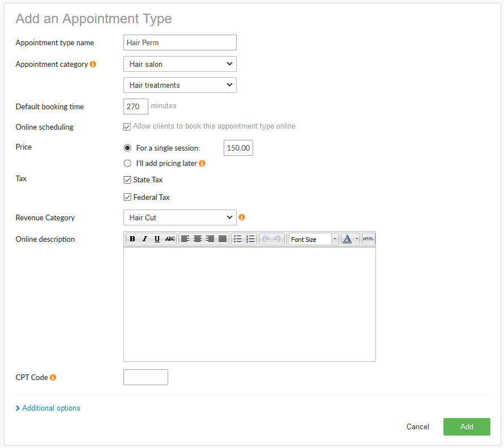Center align the description text
The image size is (504, 448).
(x=197, y=238)
